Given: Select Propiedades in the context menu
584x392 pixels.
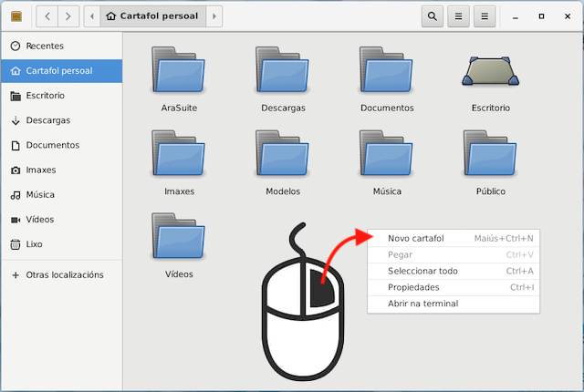Looking at the screenshot, I should tap(413, 287).
